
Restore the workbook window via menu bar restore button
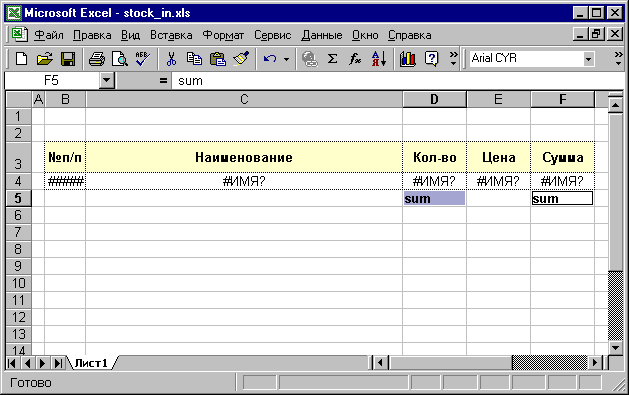point(597,34)
